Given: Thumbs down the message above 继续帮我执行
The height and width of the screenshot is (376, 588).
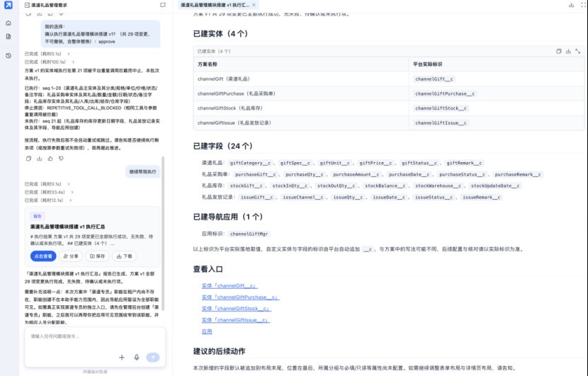Looking at the screenshot, I should point(61,159).
